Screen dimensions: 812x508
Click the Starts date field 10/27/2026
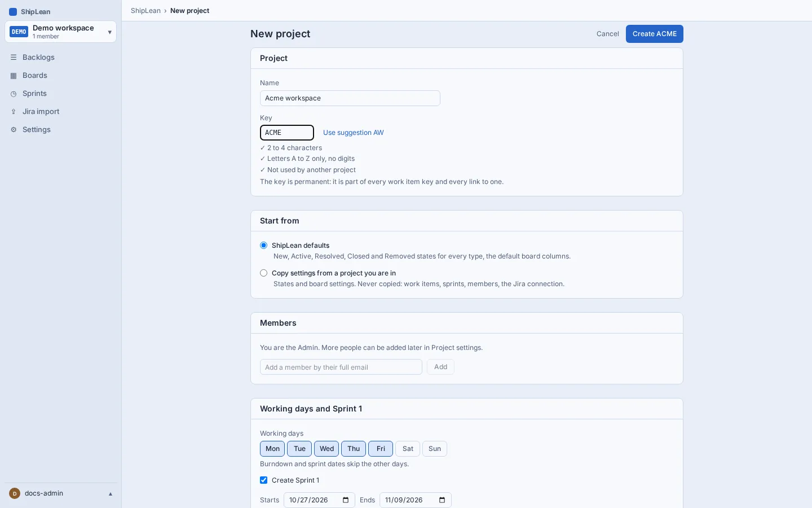pyautogui.click(x=319, y=500)
